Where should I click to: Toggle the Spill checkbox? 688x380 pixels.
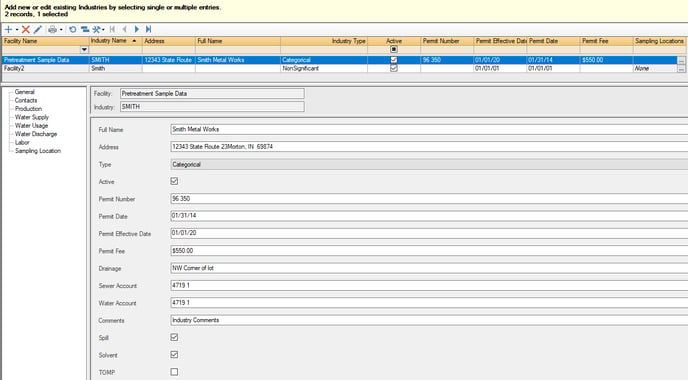[174, 337]
